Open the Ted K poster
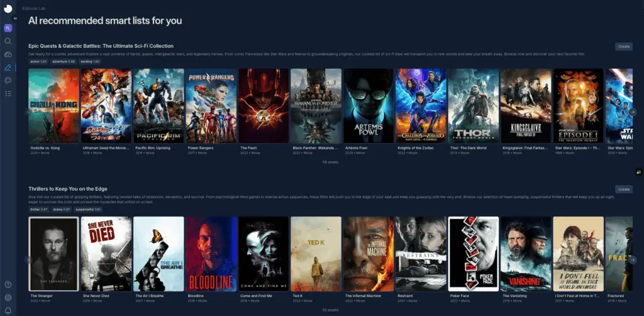 [316, 254]
